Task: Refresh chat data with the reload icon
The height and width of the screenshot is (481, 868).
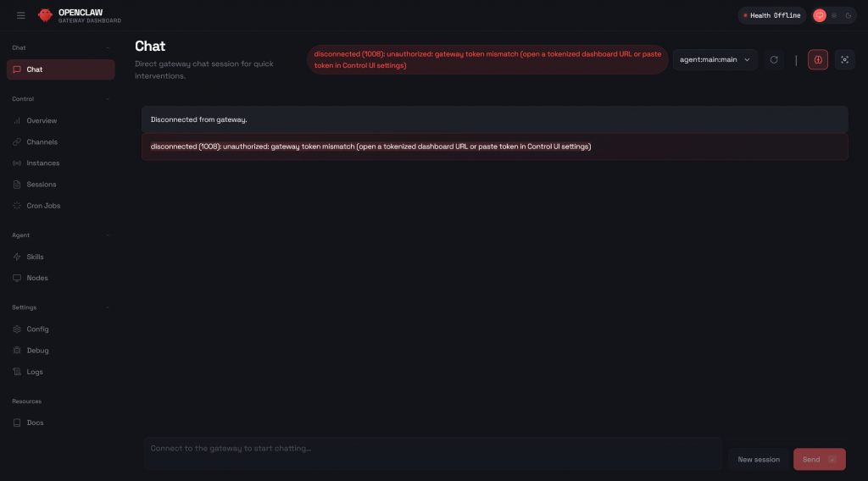Action: [773, 60]
